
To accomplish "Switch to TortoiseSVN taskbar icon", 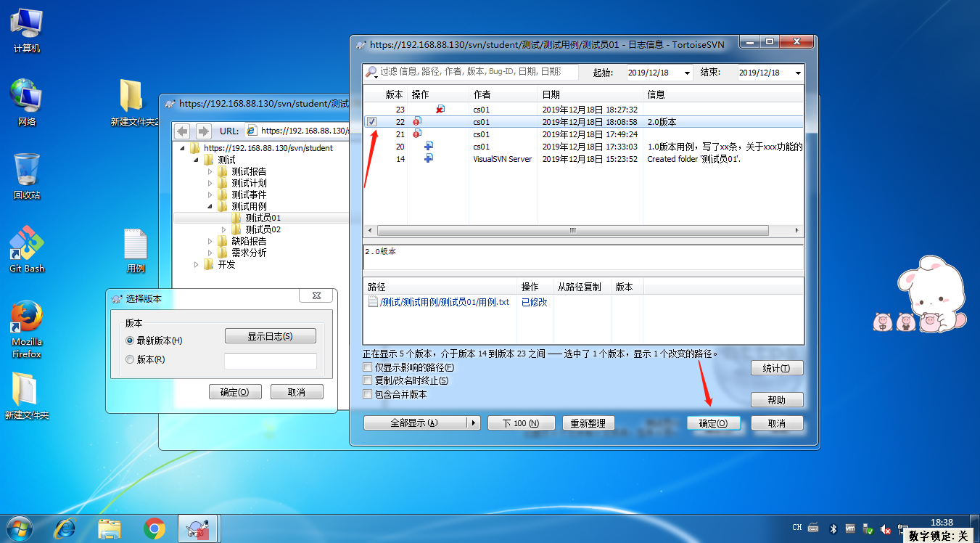I will click(199, 529).
